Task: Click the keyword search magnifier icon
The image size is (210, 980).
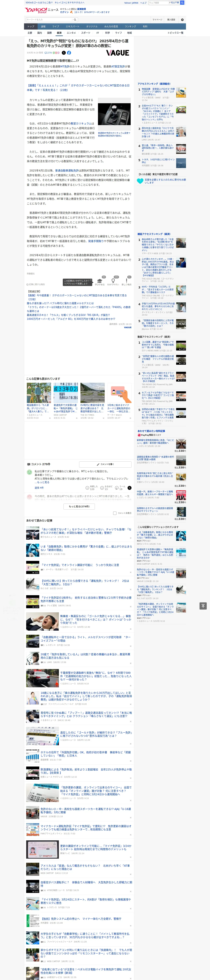Action: [75, 20]
